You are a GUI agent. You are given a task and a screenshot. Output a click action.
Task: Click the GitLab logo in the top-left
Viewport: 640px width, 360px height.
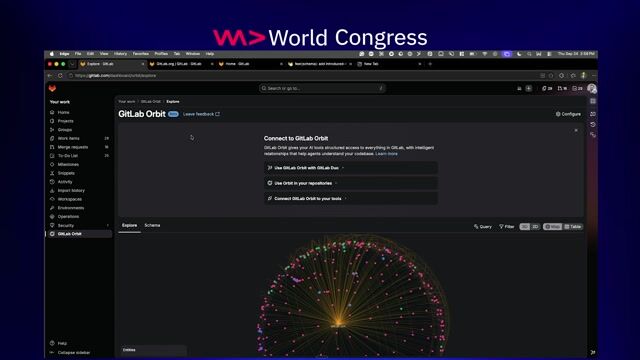coord(52,88)
